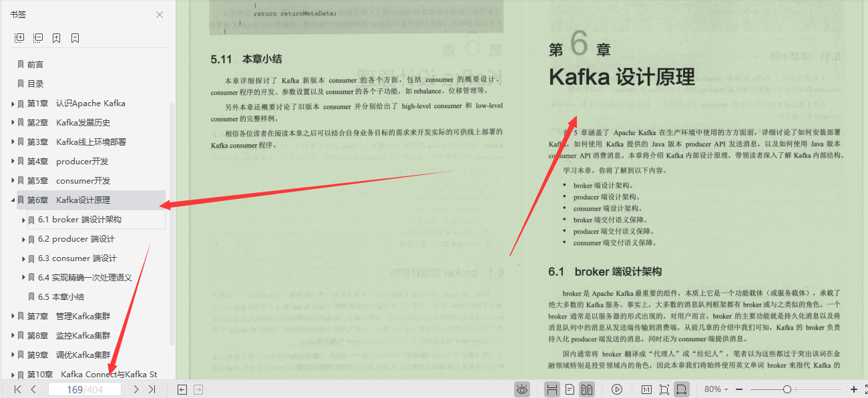868x398 pixels.
Task: Expand 6.2 producer 端设计
Action: pos(23,239)
